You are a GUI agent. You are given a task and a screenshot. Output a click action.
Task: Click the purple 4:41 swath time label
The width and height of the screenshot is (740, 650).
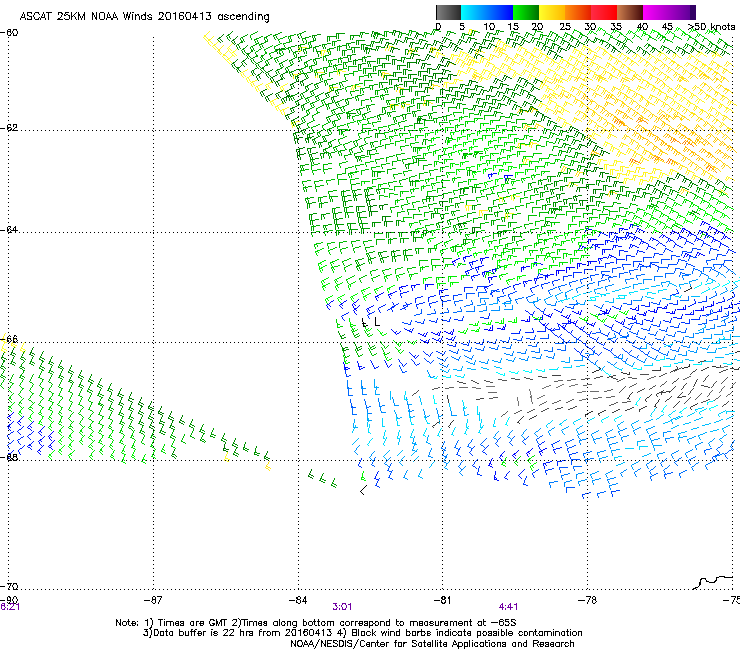pyautogui.click(x=508, y=607)
